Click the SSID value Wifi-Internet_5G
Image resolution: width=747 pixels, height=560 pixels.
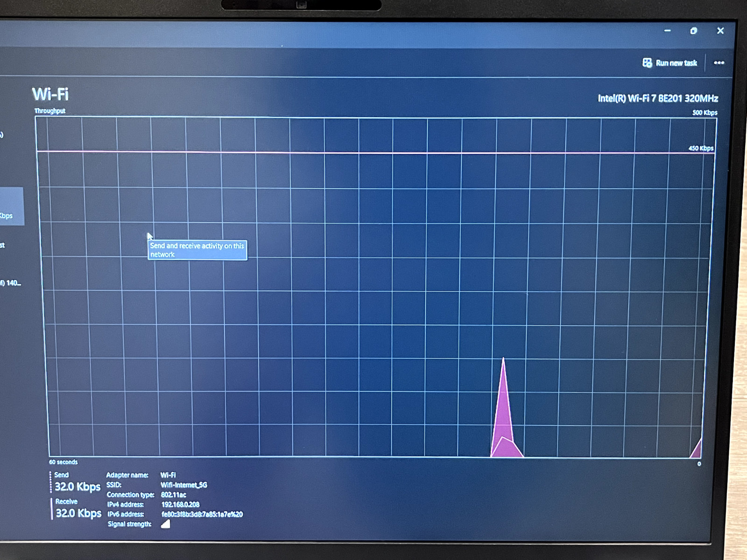184,485
